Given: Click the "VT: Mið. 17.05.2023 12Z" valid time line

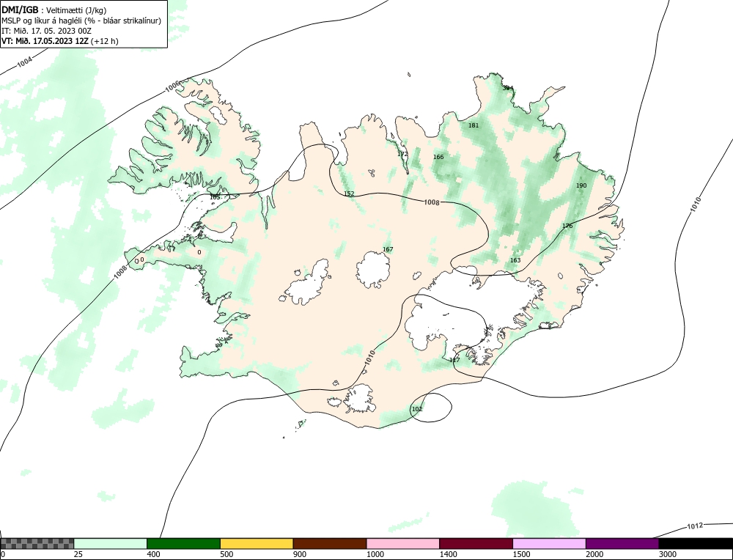Looking at the screenshot, I should tap(60, 41).
